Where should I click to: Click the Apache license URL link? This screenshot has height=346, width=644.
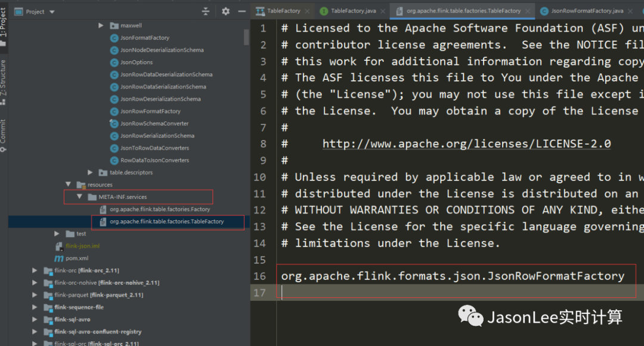(466, 144)
